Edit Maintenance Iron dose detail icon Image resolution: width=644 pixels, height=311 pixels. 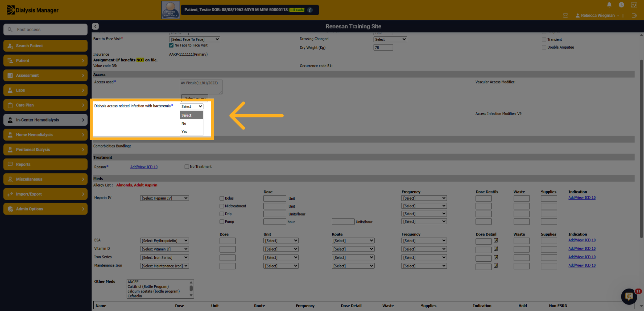tap(496, 265)
